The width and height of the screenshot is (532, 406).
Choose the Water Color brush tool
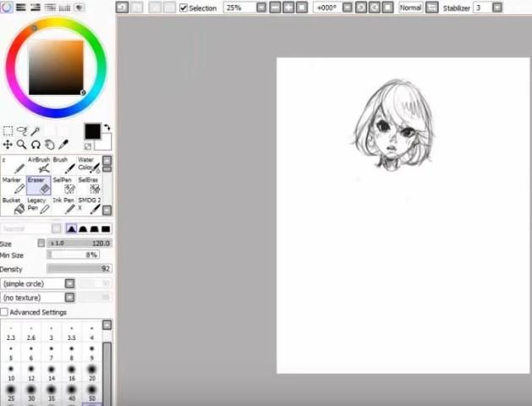pos(90,165)
